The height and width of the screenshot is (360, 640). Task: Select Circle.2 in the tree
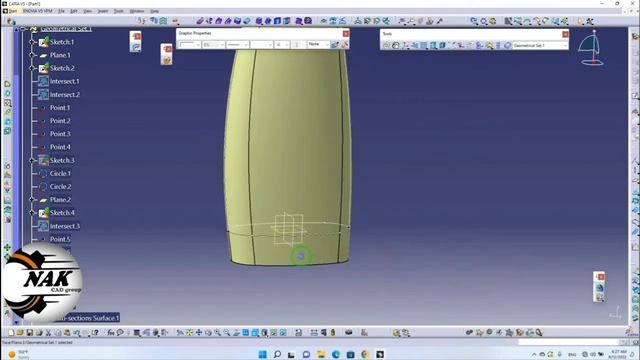(60, 187)
